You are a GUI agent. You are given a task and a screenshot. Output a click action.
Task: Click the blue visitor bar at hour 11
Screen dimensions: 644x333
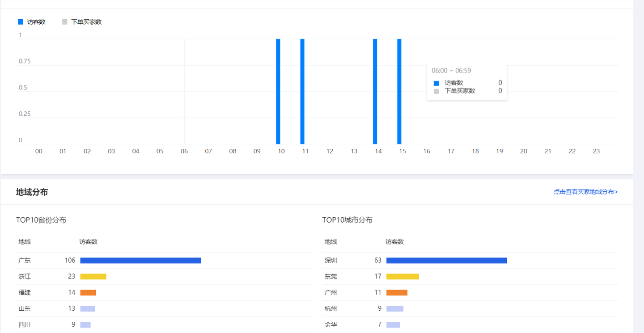[x=302, y=91]
